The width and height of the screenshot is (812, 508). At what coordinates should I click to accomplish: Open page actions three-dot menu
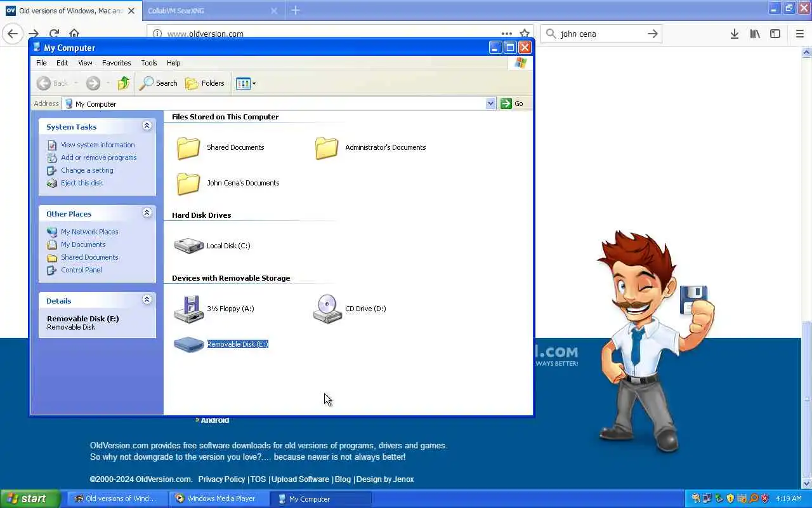click(x=506, y=34)
